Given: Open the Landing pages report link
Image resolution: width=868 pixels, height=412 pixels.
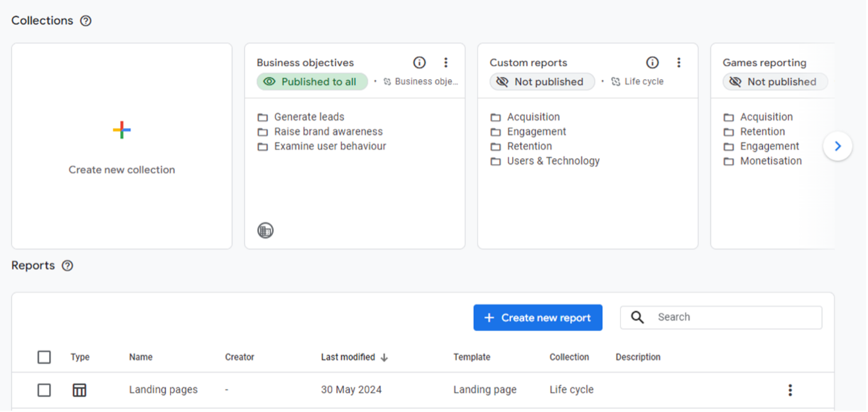Looking at the screenshot, I should pyautogui.click(x=163, y=390).
